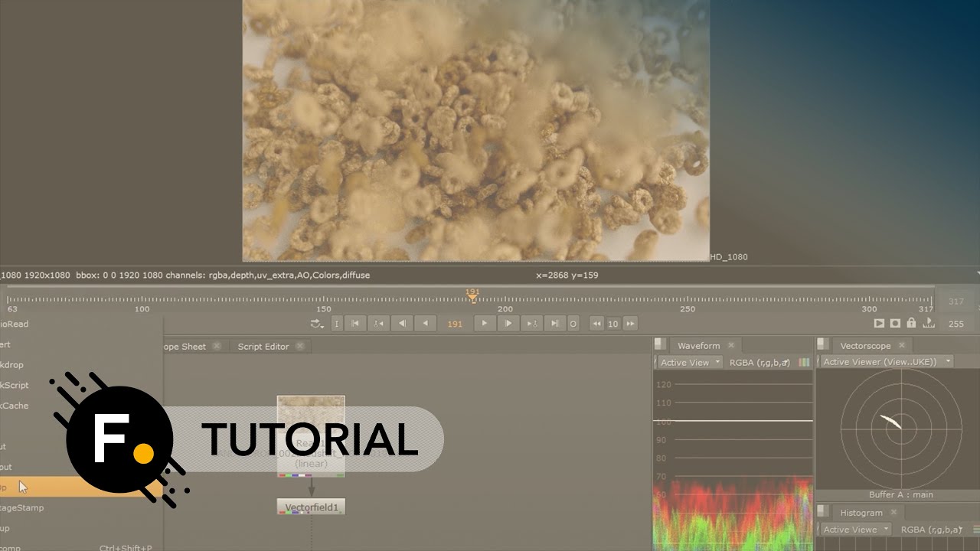Click the capture viewer icon

[895, 324]
